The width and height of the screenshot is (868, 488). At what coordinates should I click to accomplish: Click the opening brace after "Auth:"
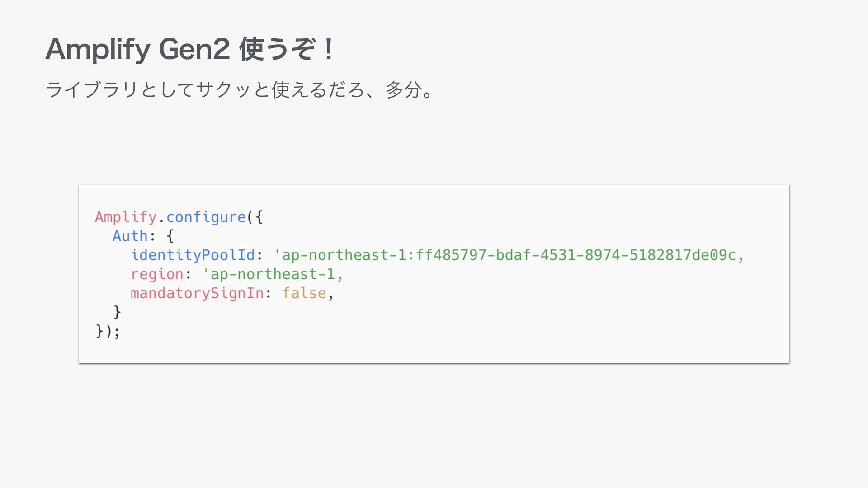tap(170, 236)
